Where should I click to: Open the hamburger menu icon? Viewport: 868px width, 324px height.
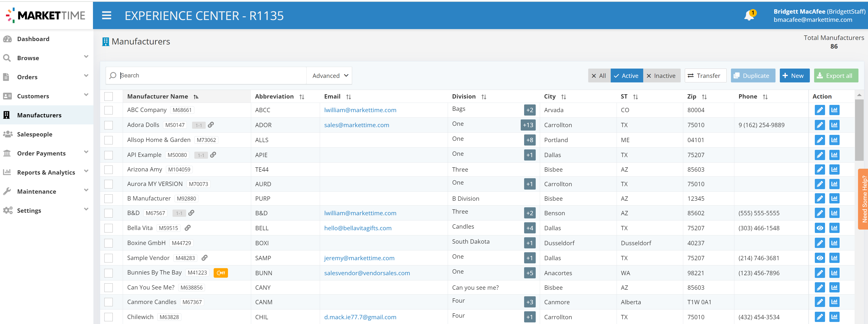pyautogui.click(x=106, y=15)
